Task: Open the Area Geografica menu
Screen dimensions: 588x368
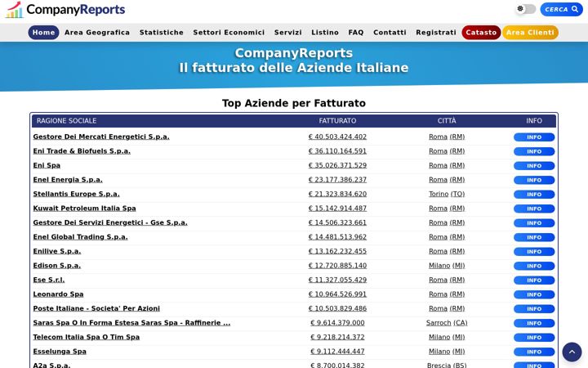Action: (97, 33)
